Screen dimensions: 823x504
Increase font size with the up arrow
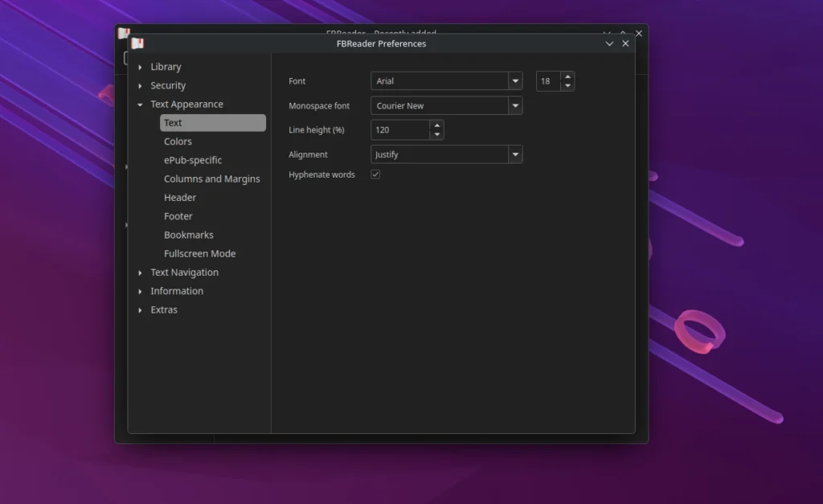(567, 77)
